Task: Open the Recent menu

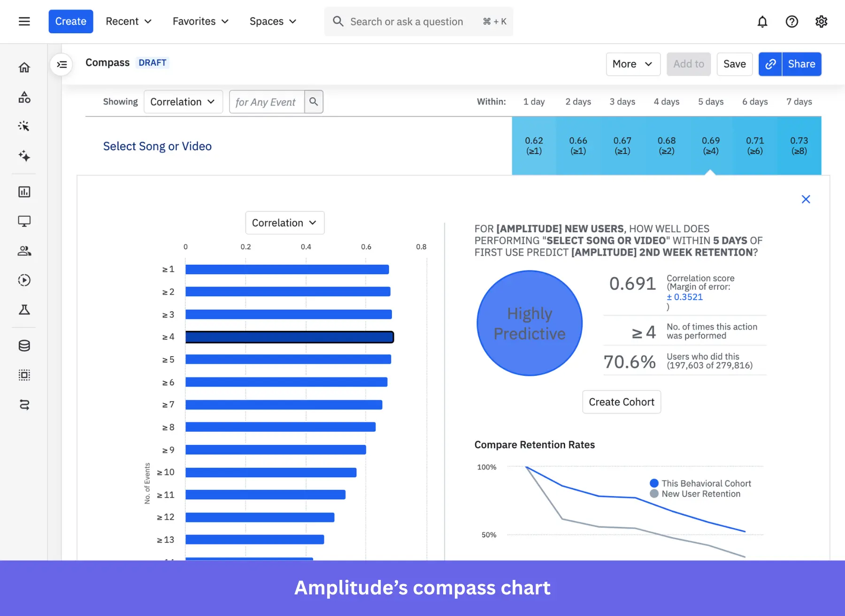Action: coord(128,22)
